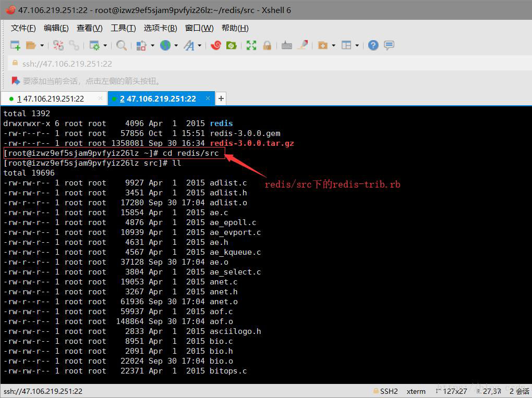
Task: Click the xterm status bar entry
Action: pyautogui.click(x=416, y=391)
